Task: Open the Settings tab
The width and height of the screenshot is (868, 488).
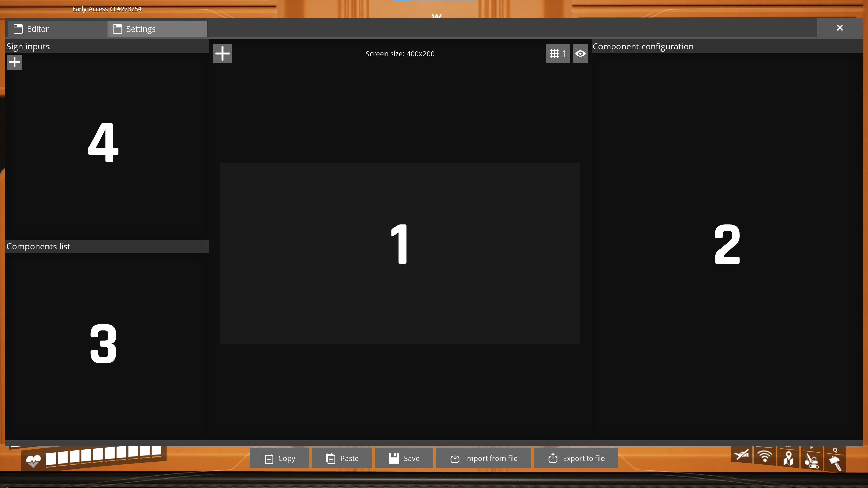Action: pyautogui.click(x=157, y=29)
